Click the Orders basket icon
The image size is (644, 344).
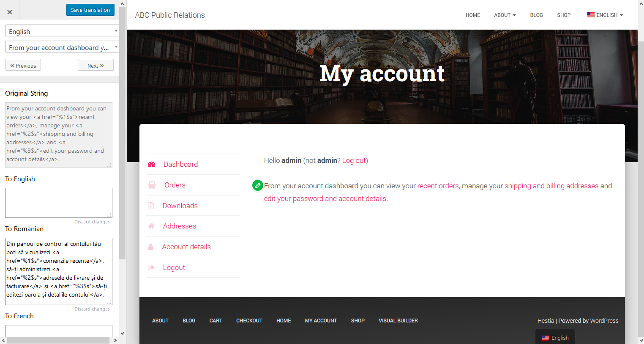[152, 185]
